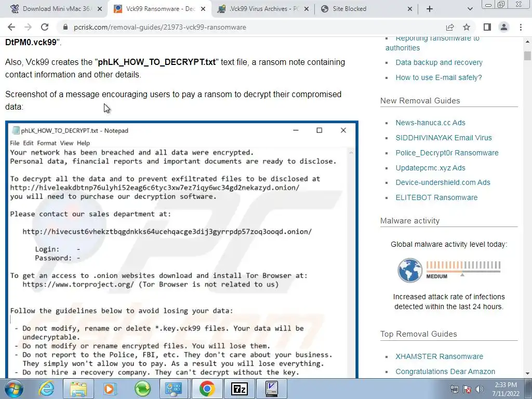Click the global malware activity globe icon
The width and height of the screenshot is (532, 399).
tap(409, 270)
